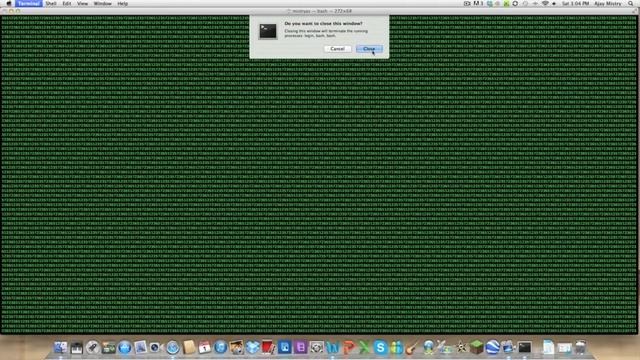Open the App Store from Dock
The height and width of the screenshot is (360, 640).
click(124, 347)
